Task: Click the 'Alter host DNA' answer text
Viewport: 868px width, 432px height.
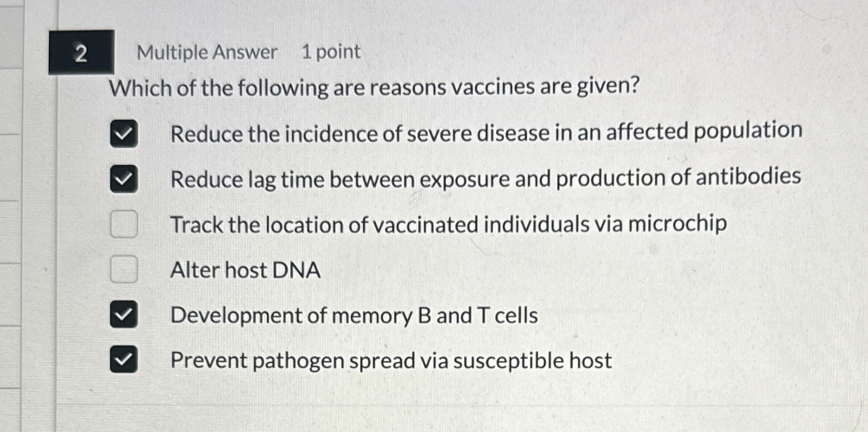Action: pos(245,270)
